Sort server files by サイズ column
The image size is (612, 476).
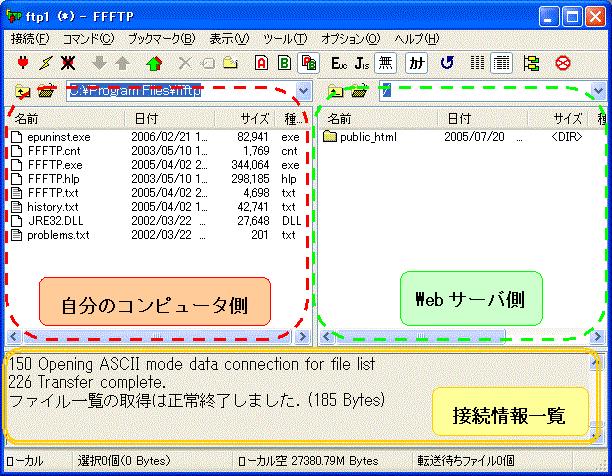point(558,119)
